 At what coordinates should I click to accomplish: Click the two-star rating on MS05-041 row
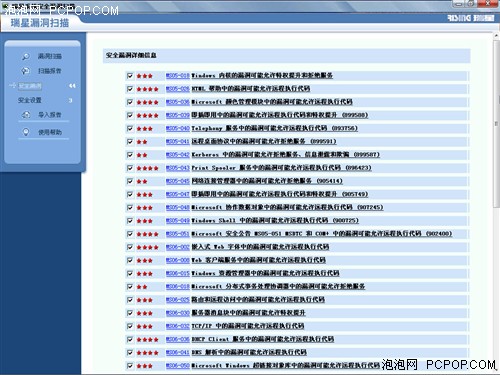(x=142, y=142)
